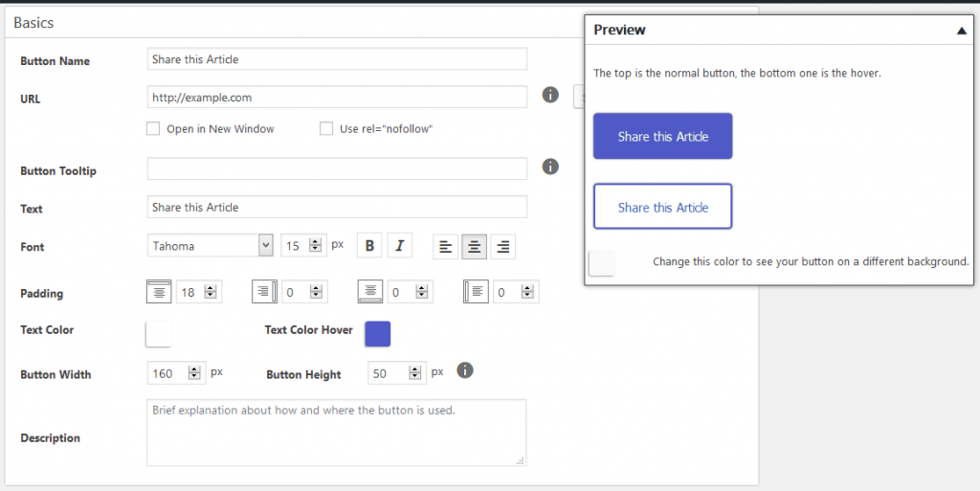Click the filled Share this Article preview button
Screen dimensions: 980x491
[662, 136]
